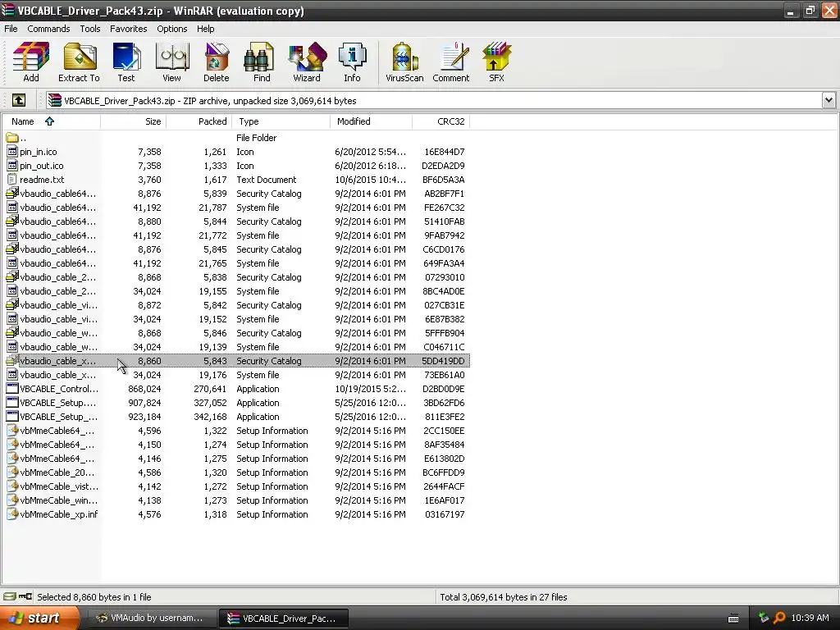
Task: Select the vbMmeCable_win... file name
Action: [x=59, y=500]
